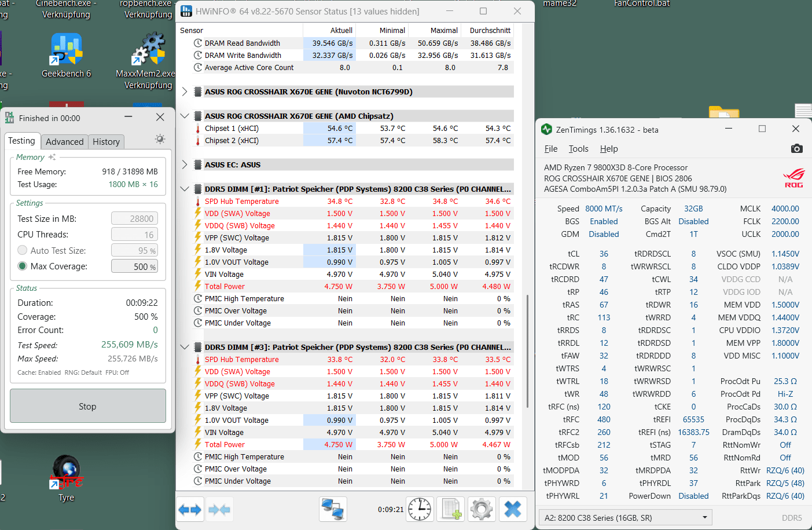Click the tREFI 65535 value
Viewport: 812px width, 530px height.
pos(693,419)
